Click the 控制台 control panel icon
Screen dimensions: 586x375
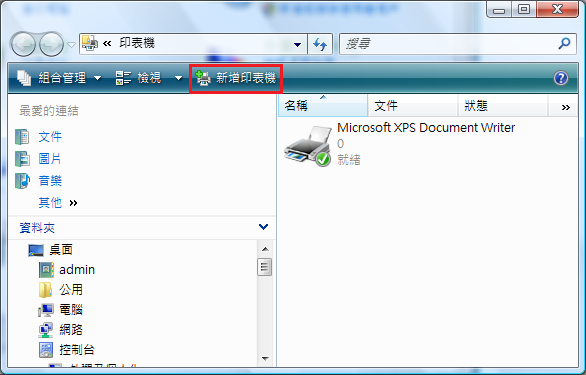[x=46, y=350]
